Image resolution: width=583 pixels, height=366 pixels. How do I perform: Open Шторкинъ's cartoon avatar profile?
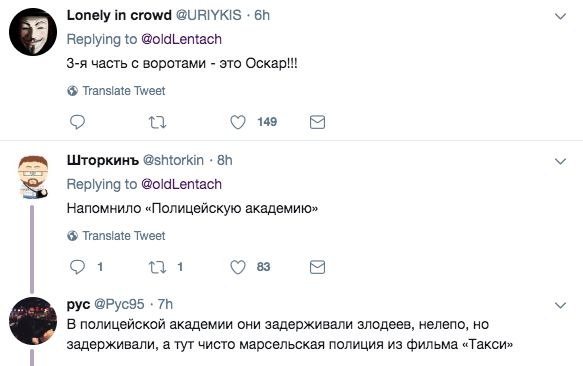click(x=33, y=177)
